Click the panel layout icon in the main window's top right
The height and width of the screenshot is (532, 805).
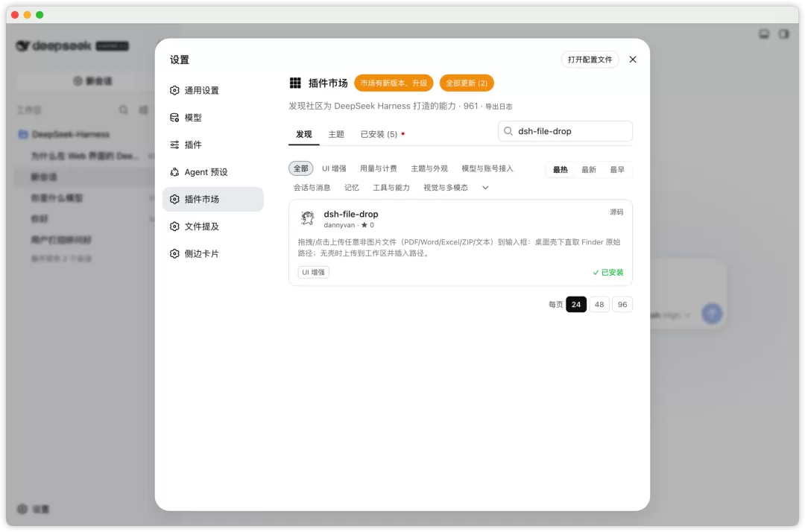[764, 34]
